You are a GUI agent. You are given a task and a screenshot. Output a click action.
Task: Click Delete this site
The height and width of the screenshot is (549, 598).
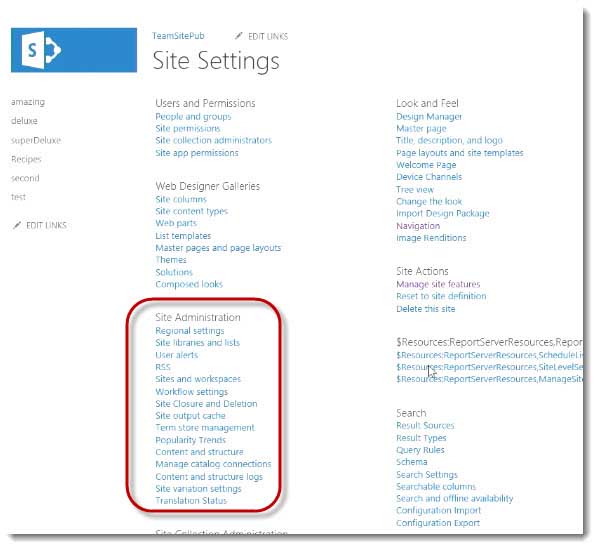pyautogui.click(x=426, y=309)
